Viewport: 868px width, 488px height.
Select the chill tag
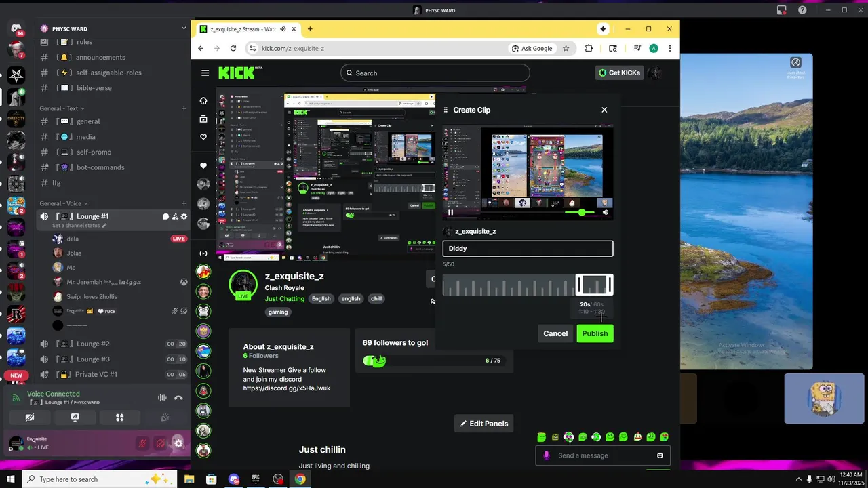coord(376,299)
